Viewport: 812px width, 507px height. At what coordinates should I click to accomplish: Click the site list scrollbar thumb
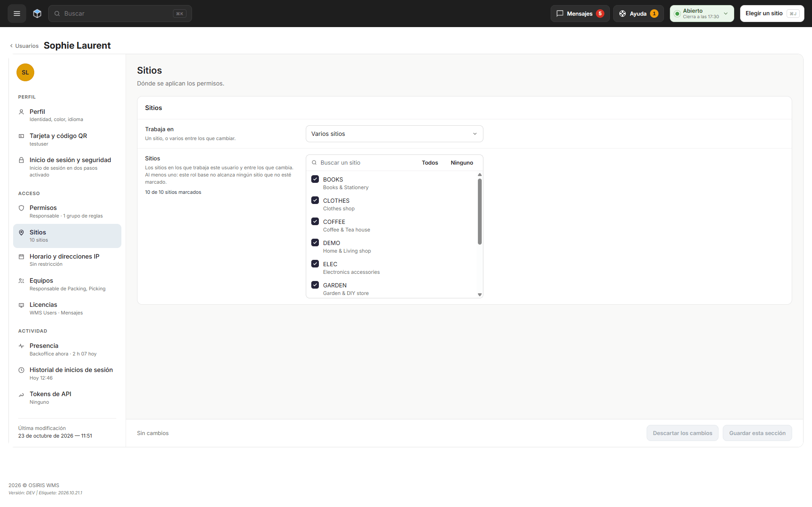(480, 212)
